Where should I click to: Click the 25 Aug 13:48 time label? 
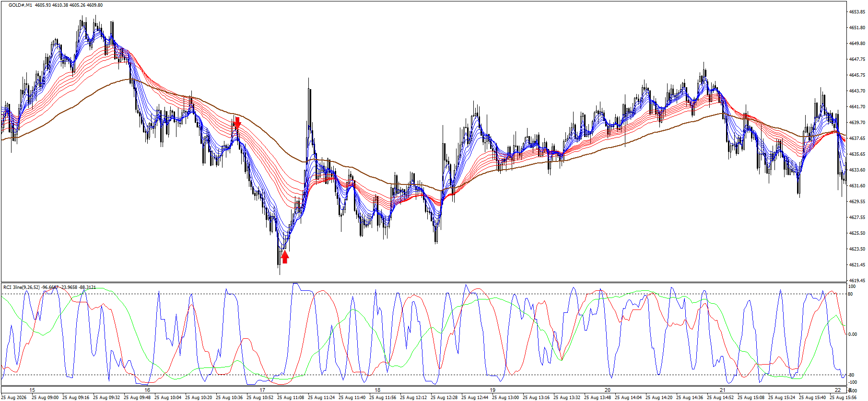(598, 398)
